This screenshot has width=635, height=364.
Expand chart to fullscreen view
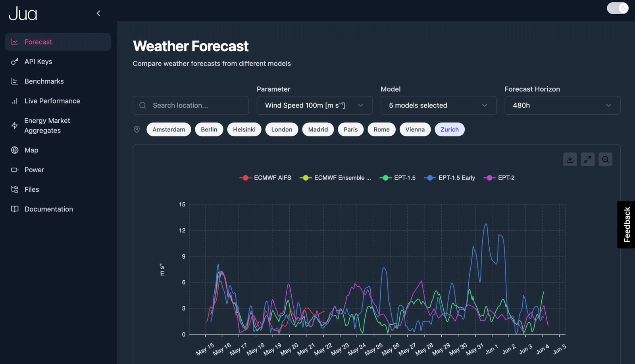click(x=588, y=160)
